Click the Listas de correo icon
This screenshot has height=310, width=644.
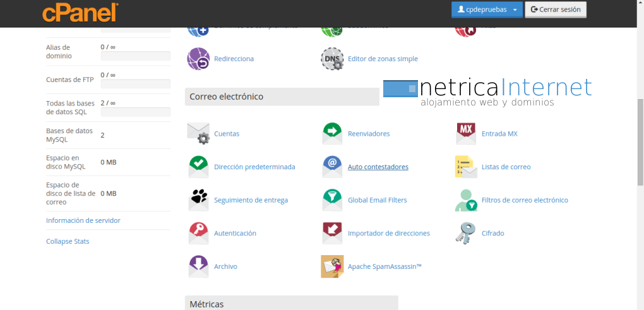[465, 167]
